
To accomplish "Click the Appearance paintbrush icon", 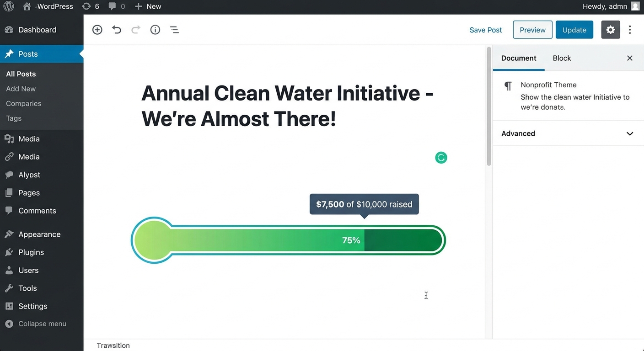I will coord(9,234).
